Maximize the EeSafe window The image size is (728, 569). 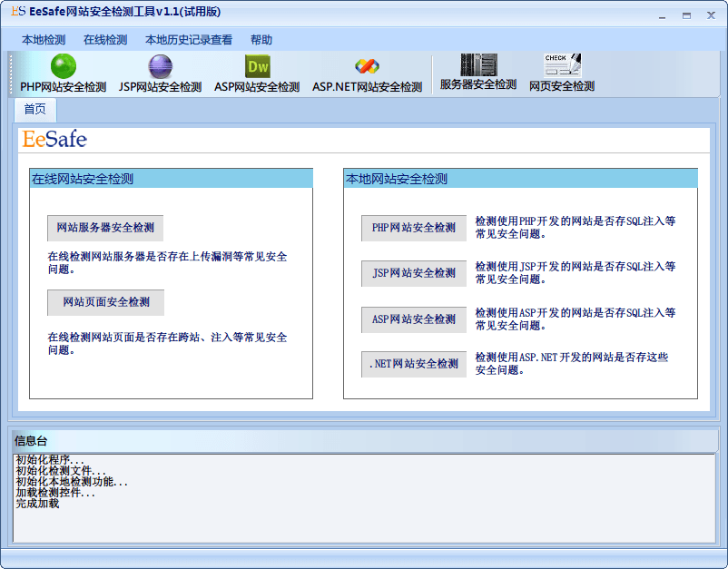click(x=686, y=16)
